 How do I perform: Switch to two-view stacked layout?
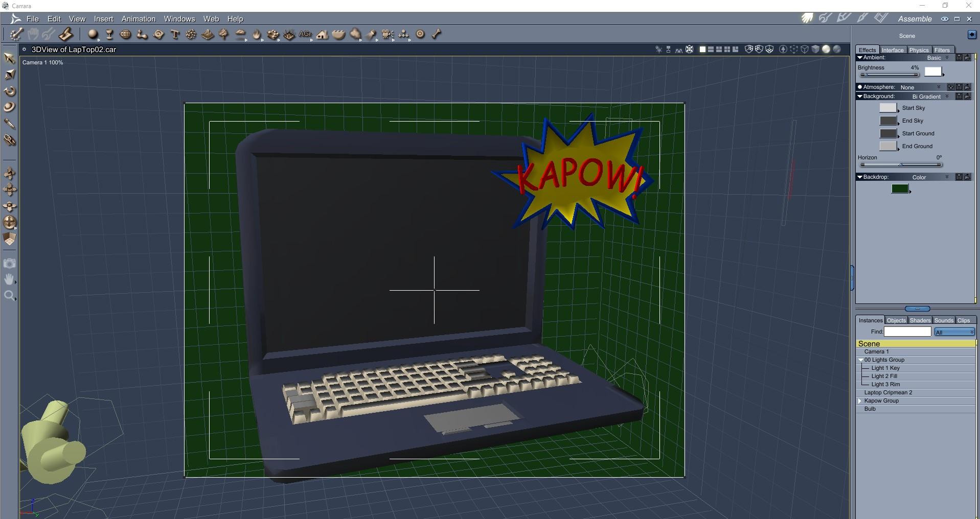[x=711, y=50]
